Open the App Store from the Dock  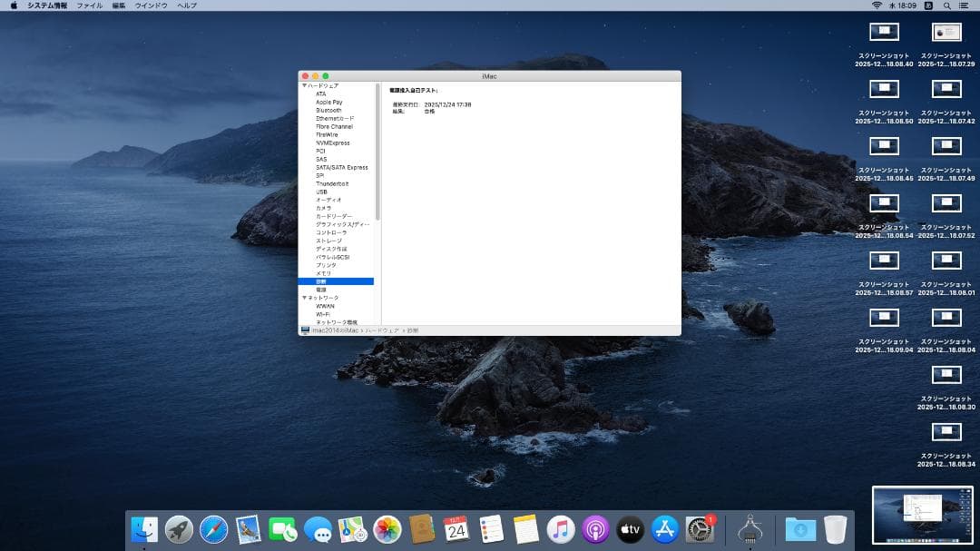(665, 531)
